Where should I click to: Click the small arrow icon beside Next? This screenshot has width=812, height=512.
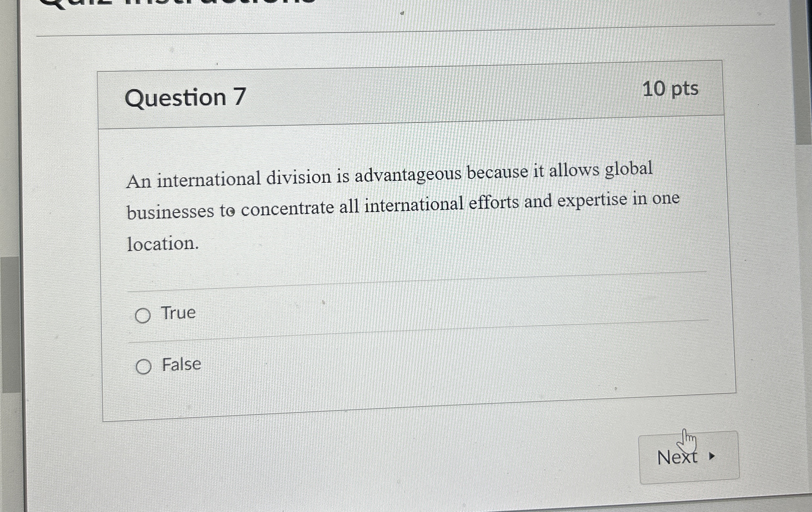coord(712,456)
